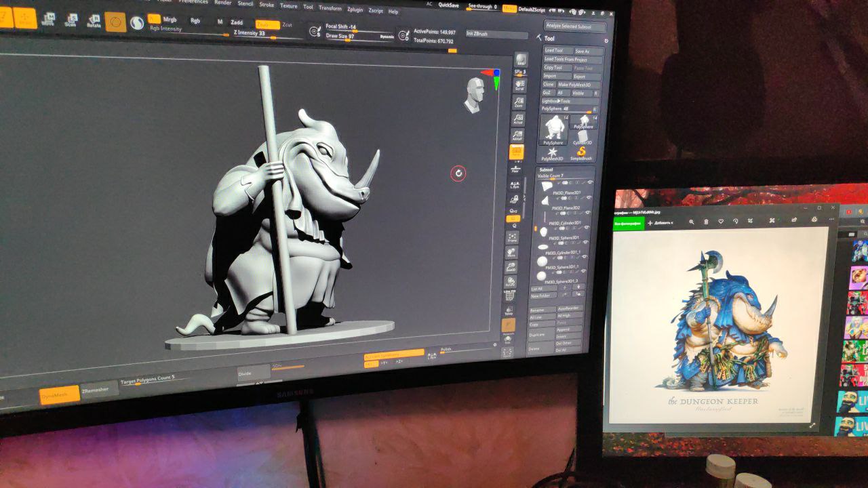The width and height of the screenshot is (868, 488).
Task: Click the Solo icon on right shelf
Action: [x=507, y=340]
